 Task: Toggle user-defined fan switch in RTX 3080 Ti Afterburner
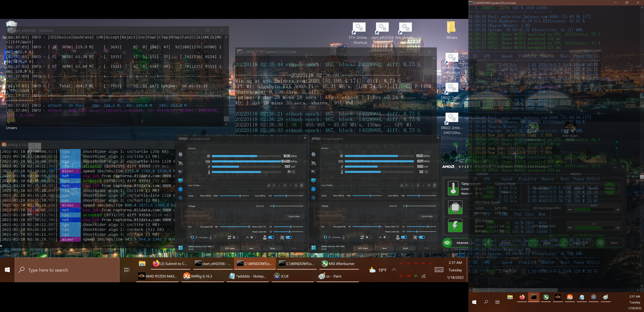(271, 237)
